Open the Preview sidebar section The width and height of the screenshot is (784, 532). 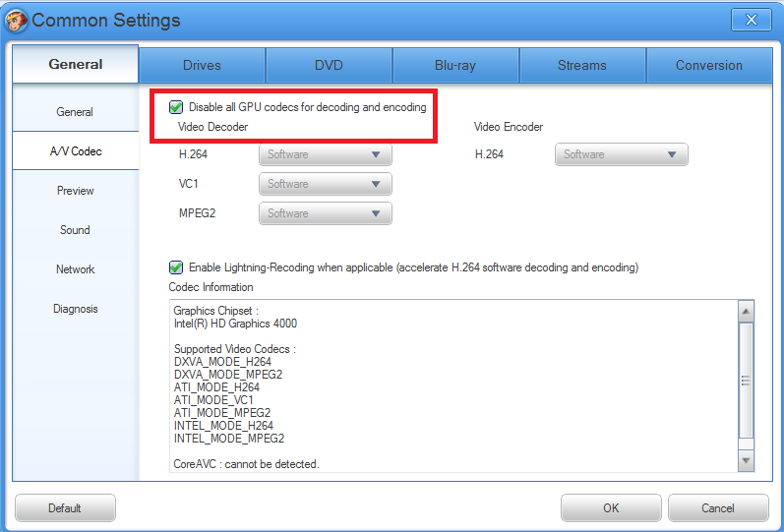[75, 191]
